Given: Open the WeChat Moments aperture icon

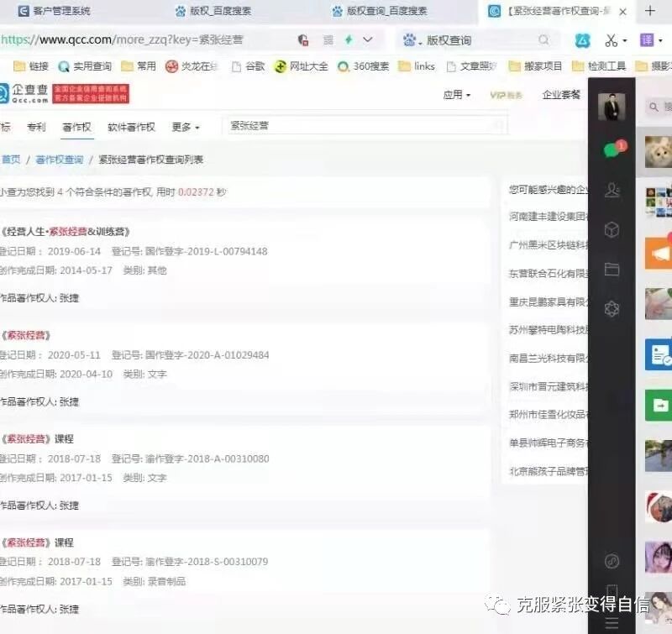Looking at the screenshot, I should (612, 308).
